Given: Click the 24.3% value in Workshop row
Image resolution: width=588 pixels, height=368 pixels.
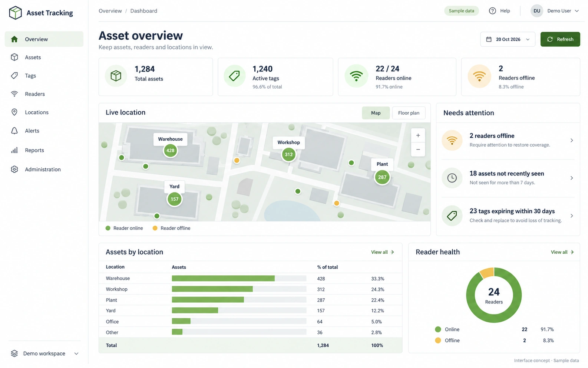Looking at the screenshot, I should point(377,289).
